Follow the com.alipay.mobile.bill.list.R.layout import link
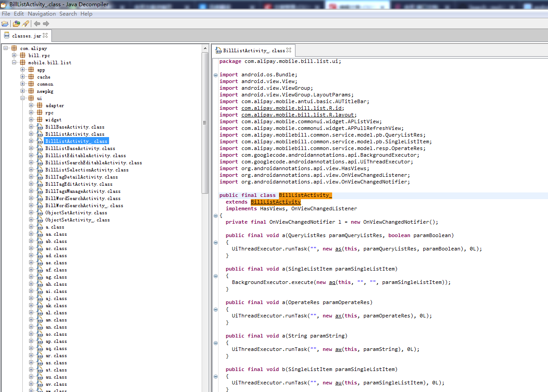The image size is (548, 392). tap(299, 115)
